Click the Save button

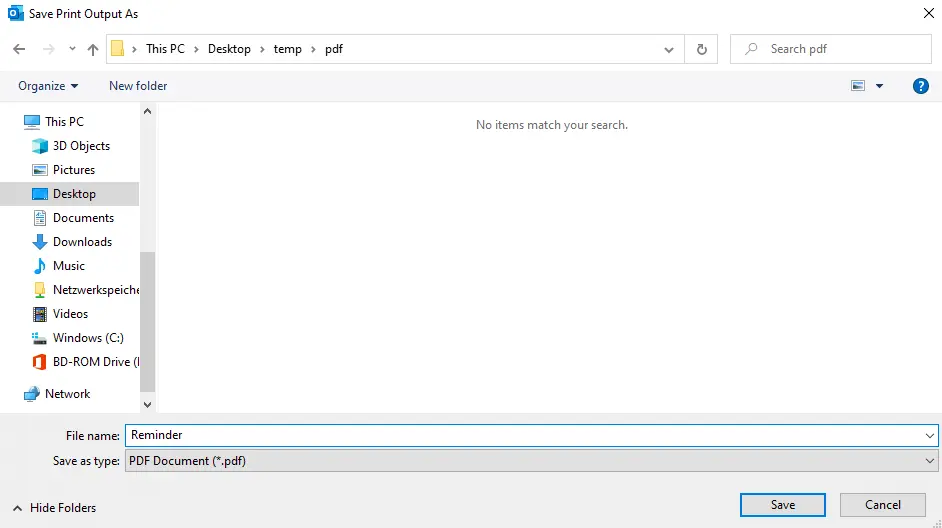(x=783, y=505)
